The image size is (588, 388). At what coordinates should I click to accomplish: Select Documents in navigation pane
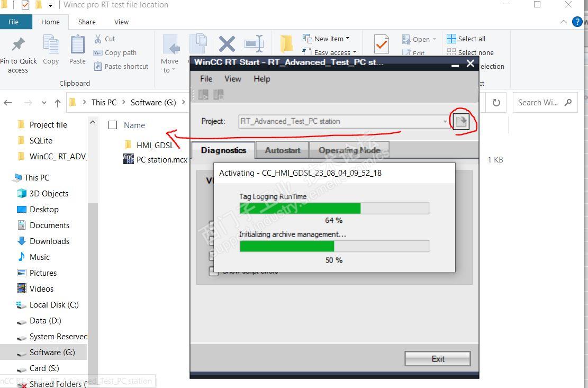click(x=43, y=225)
